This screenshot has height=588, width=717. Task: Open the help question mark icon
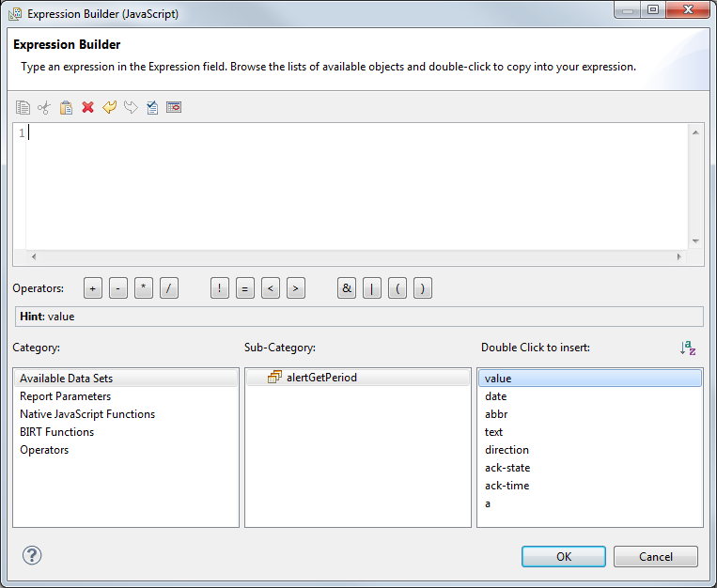[32, 555]
